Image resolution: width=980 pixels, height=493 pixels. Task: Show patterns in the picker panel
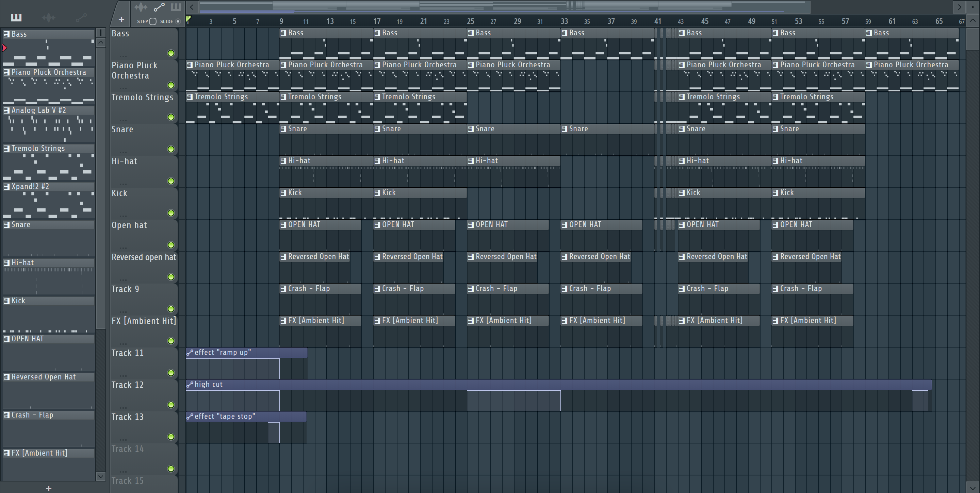pos(16,17)
